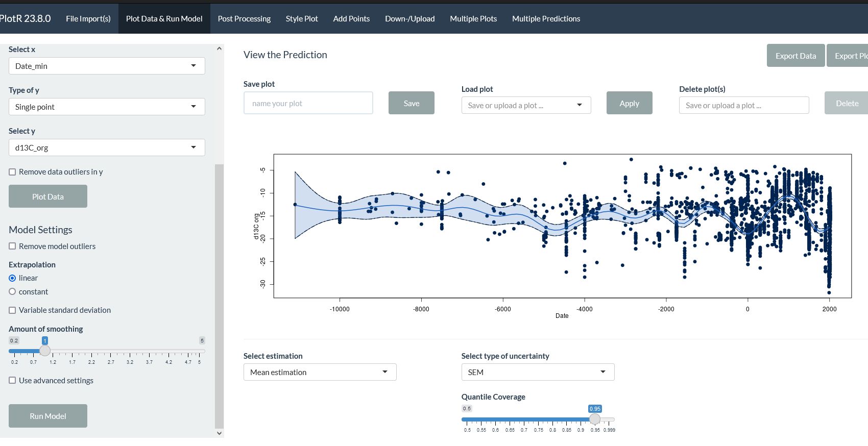Click the Run Model button
Screen dimensions: 868x446
(x=48, y=416)
